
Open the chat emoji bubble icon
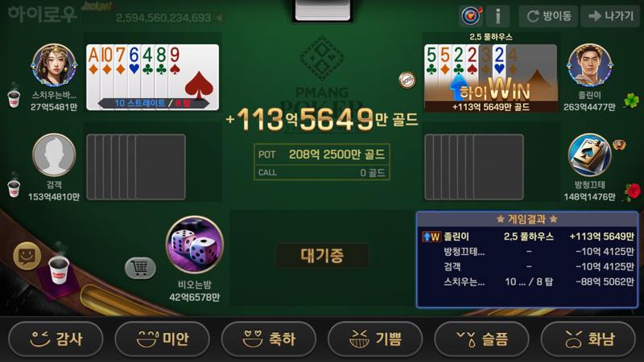27,256
